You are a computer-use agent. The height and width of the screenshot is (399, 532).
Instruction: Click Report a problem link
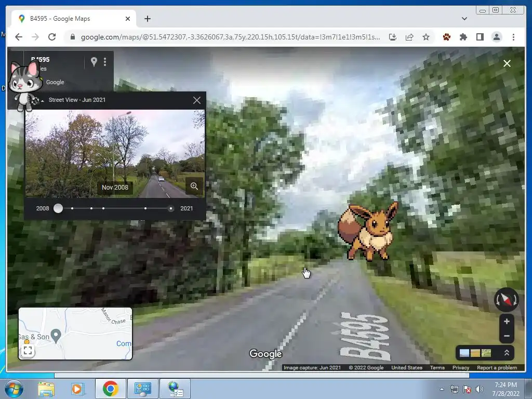pyautogui.click(x=497, y=367)
